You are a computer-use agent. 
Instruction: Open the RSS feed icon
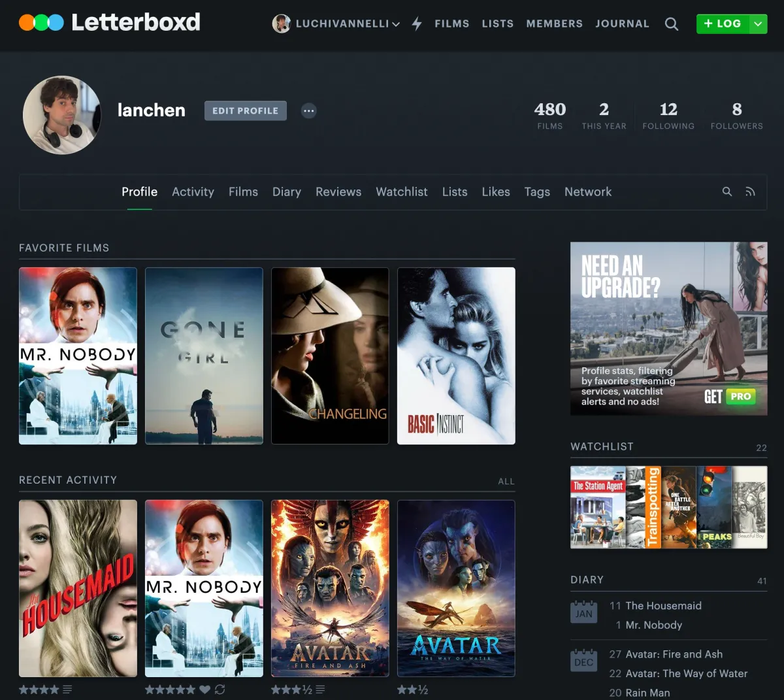[x=750, y=192]
